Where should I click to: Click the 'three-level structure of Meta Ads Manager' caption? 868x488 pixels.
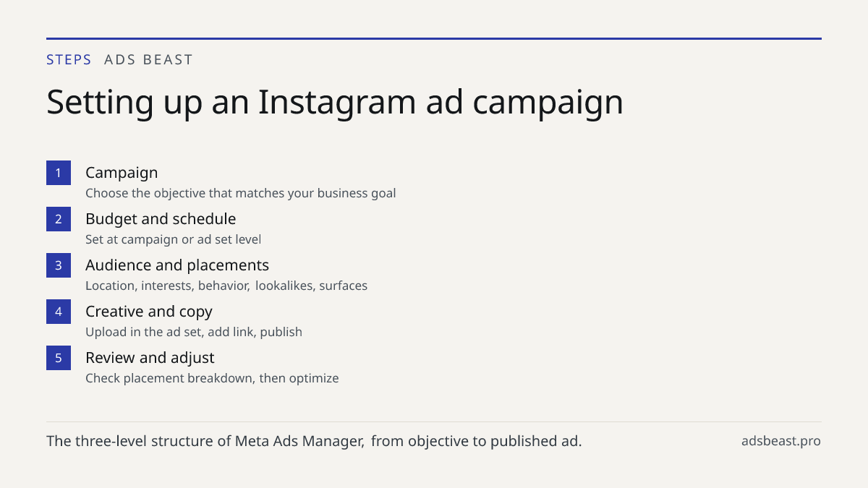(x=314, y=441)
